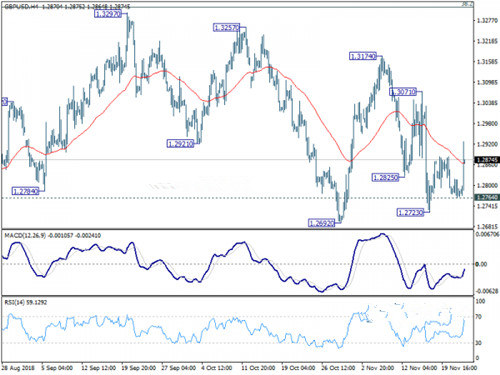The height and width of the screenshot is (375, 500).
Task: Click the RSI 70 level axis value
Action: (478, 317)
